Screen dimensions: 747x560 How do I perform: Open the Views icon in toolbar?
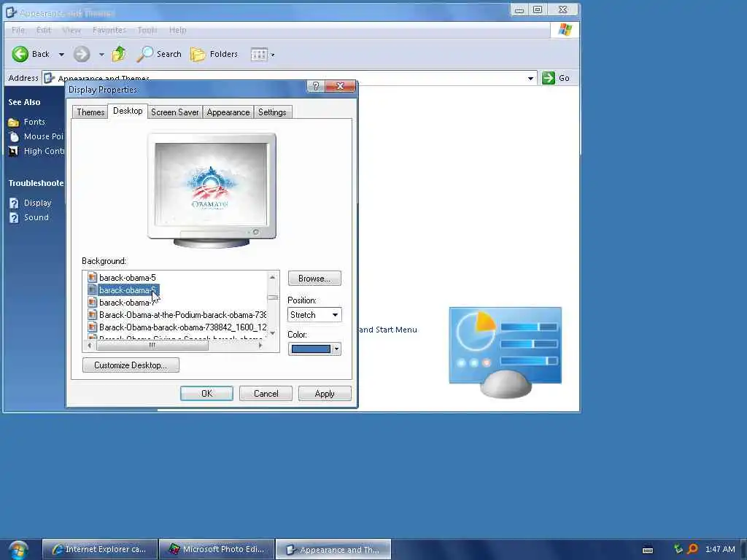pos(259,54)
